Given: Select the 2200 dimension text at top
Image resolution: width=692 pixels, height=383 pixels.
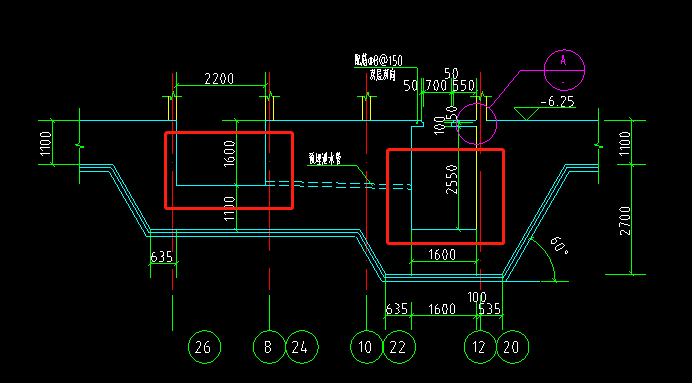Looking at the screenshot, I should [x=218, y=79].
